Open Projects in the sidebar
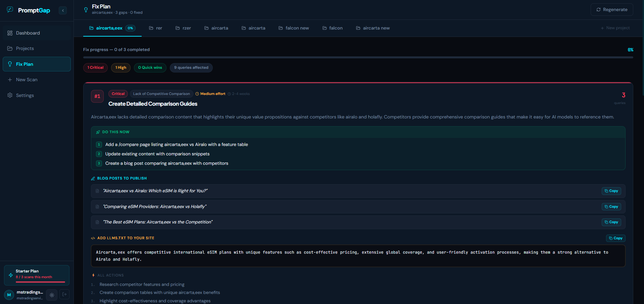This screenshot has width=644, height=304. click(x=37, y=48)
